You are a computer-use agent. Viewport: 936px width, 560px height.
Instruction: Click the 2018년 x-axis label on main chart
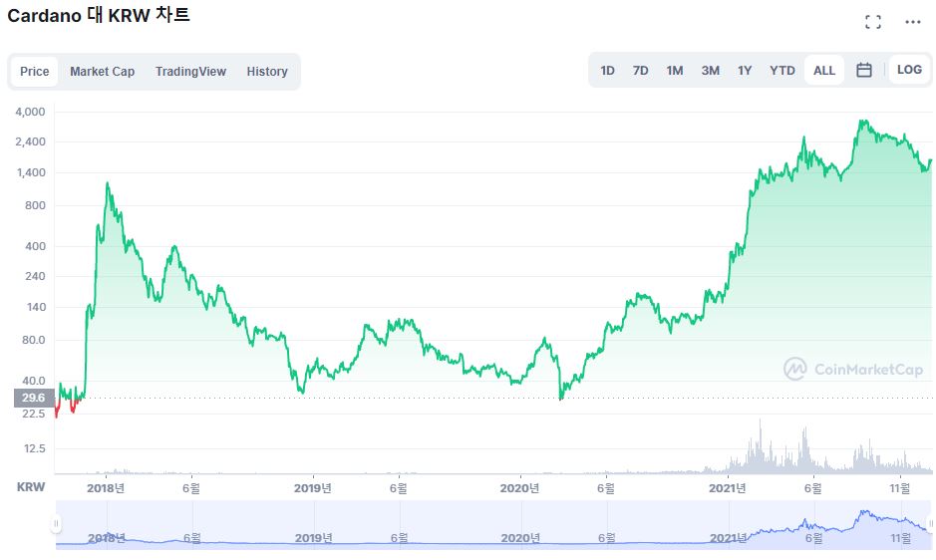[x=106, y=488]
